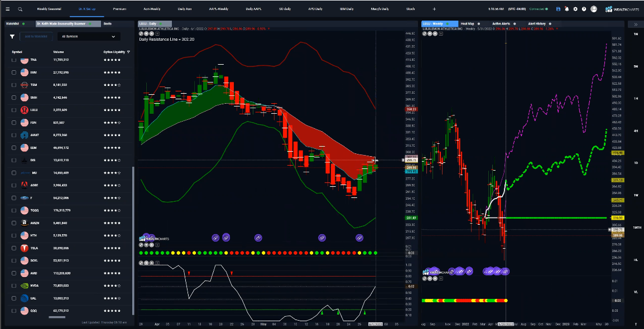
Task: Click the Add to Watchlist button
Action: pyautogui.click(x=36, y=36)
